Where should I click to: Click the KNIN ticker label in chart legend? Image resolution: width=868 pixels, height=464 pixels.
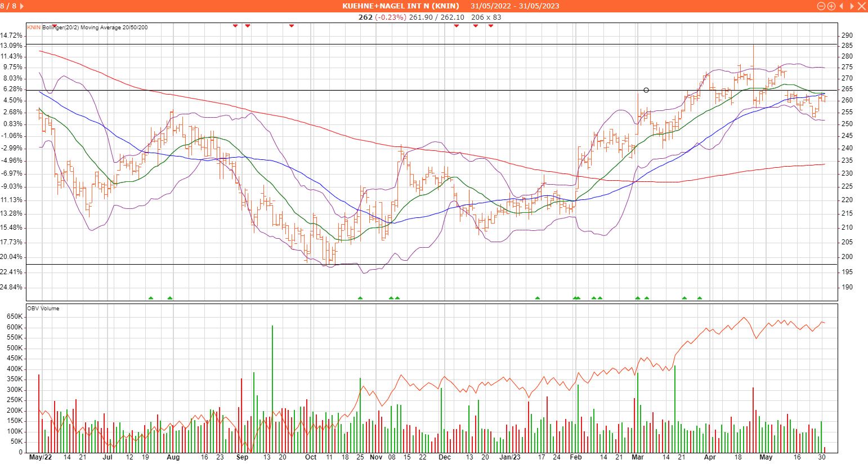pos(34,27)
